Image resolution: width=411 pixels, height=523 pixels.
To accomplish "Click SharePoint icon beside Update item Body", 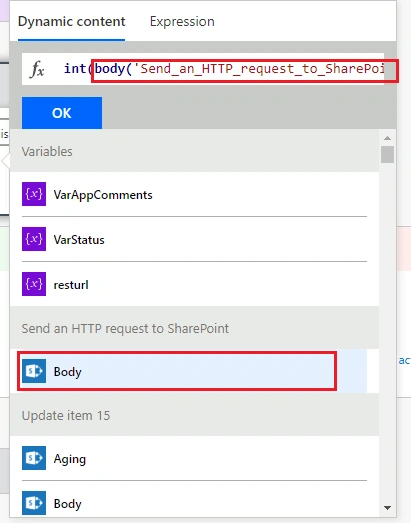I will coord(34,503).
